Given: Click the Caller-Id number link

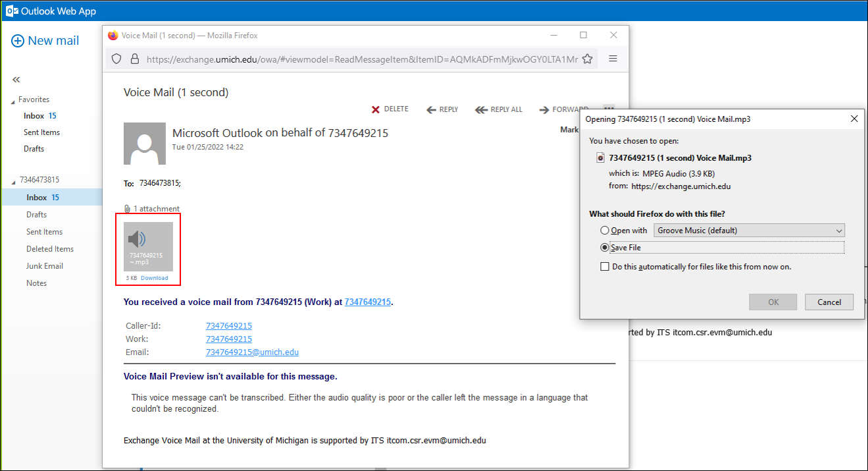Looking at the screenshot, I should pos(229,326).
